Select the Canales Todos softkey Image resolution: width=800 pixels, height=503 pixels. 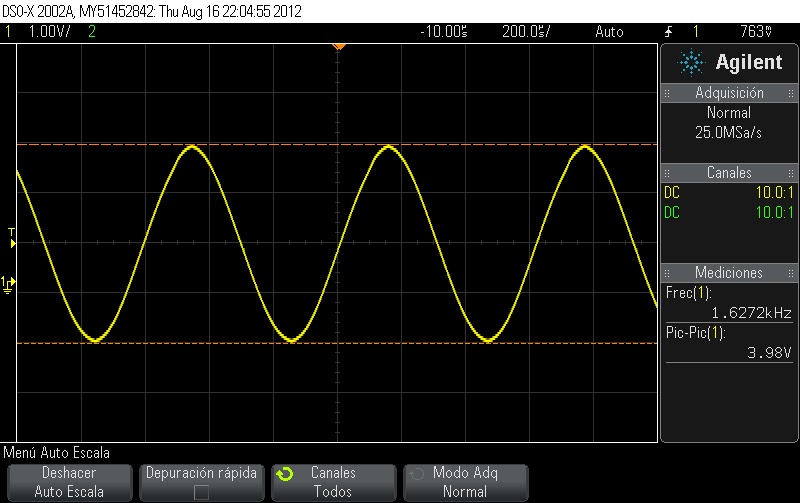tap(334, 482)
